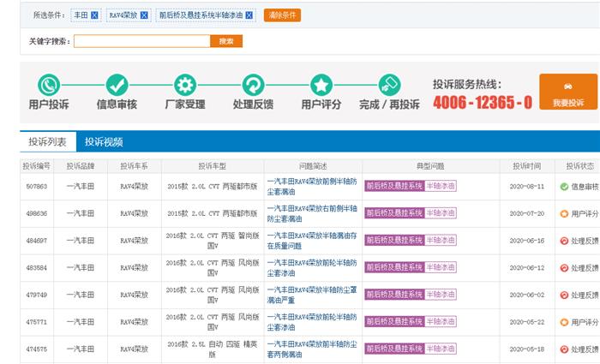Open complaint 一汽丰田RAV4荣放半轴漏油存在质量问题
This screenshot has height=364, width=600.
312,241
